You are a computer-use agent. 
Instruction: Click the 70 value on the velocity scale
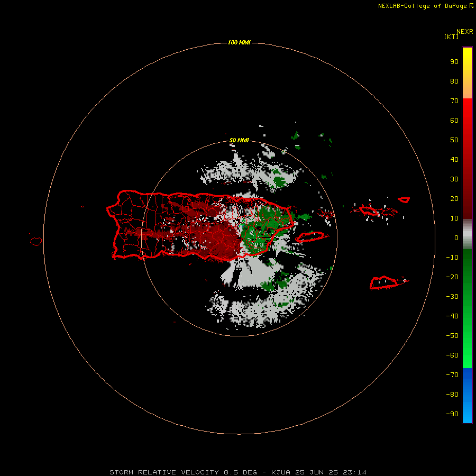(454, 101)
